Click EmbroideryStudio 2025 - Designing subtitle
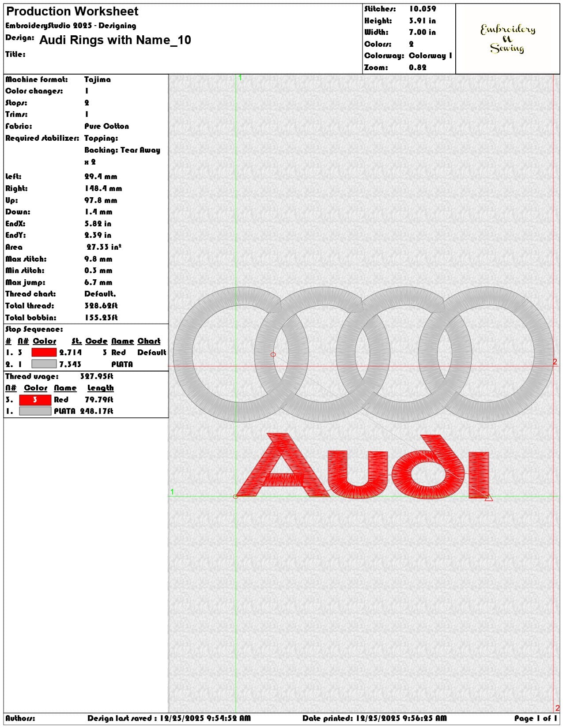563x728 pixels. click(71, 26)
